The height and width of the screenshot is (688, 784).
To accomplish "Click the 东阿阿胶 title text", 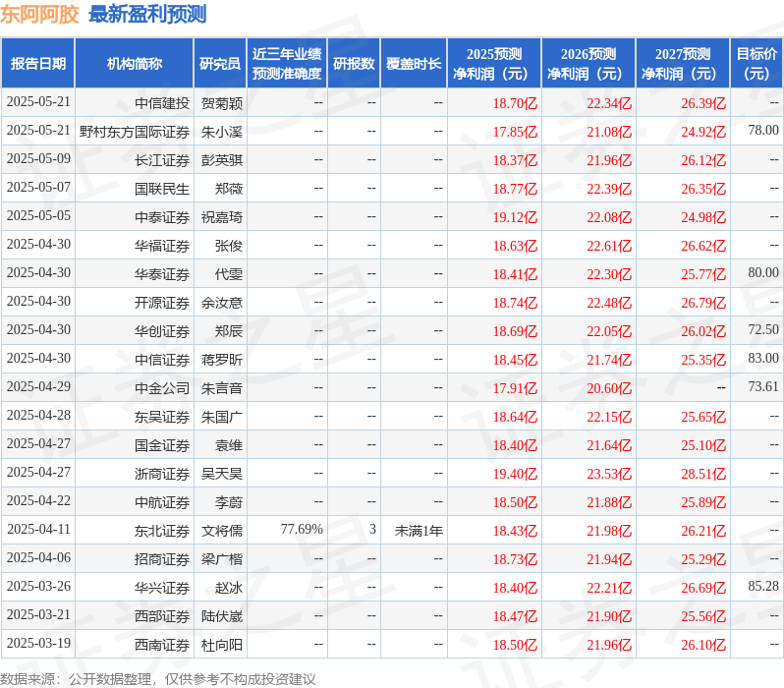I will point(39,14).
